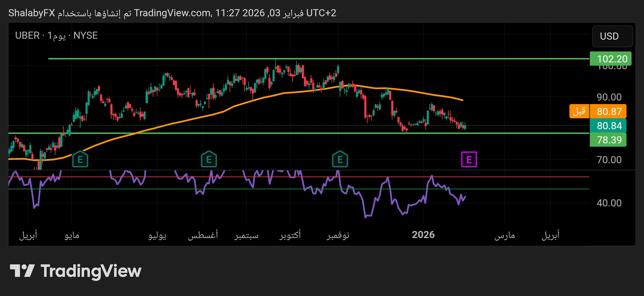Screen dimensions: 644x296
Task: Click the ShalabyFX author name
Action: [x=31, y=13]
